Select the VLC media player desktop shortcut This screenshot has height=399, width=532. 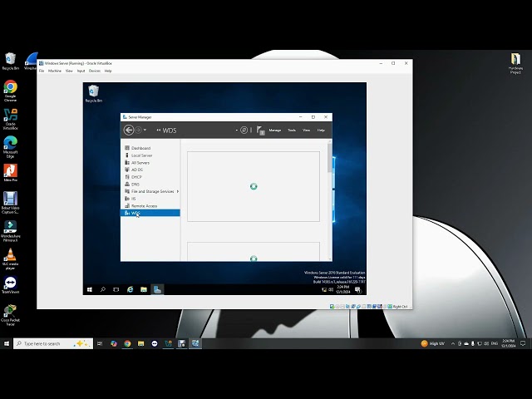(x=11, y=259)
